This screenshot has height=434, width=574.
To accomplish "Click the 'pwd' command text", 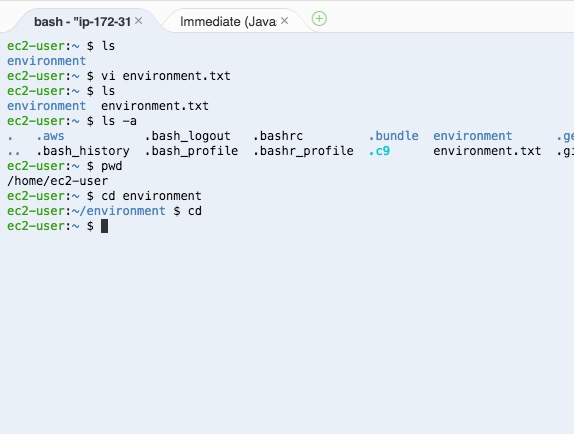I will click(112, 166).
